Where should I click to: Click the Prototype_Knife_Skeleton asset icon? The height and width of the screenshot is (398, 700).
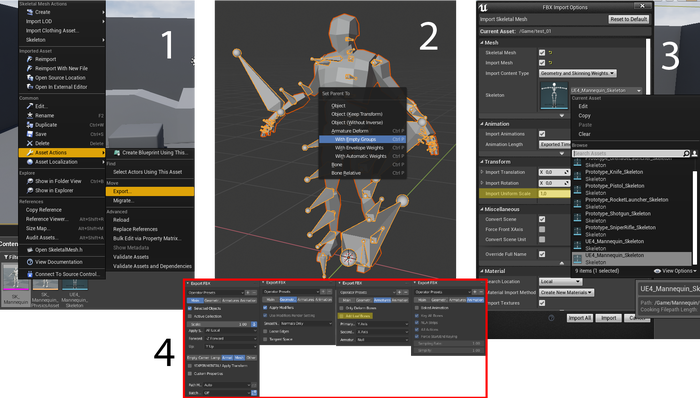[578, 175]
